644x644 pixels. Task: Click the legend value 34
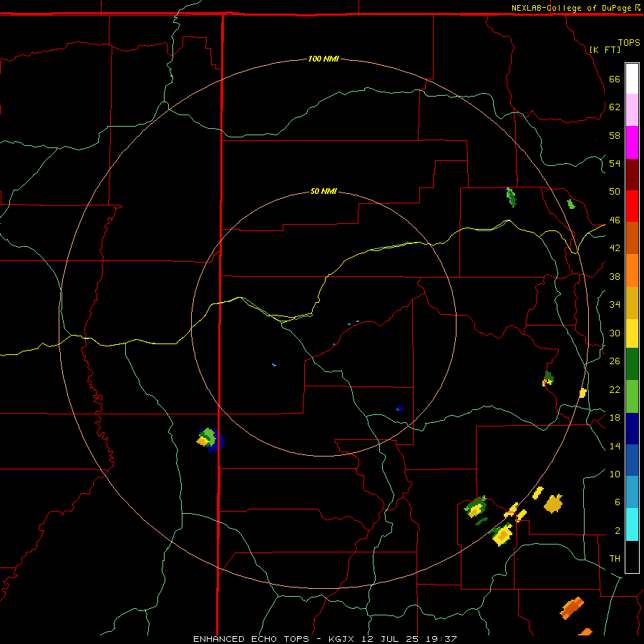click(x=615, y=305)
